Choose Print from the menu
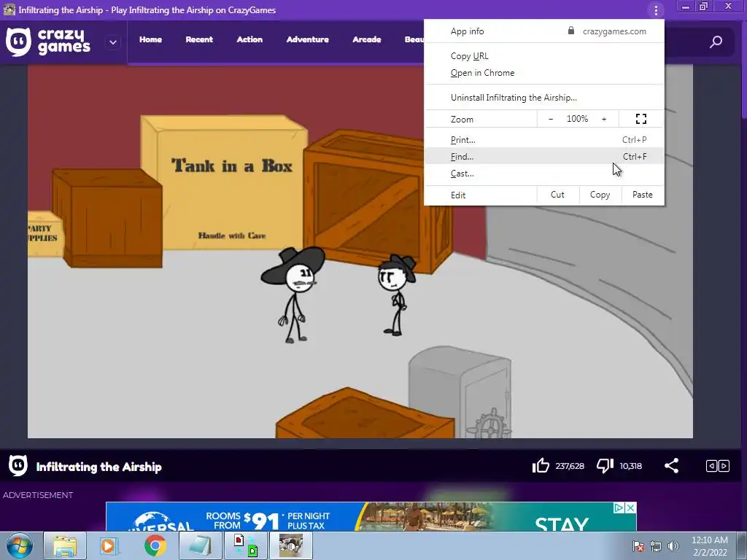 tap(544, 140)
